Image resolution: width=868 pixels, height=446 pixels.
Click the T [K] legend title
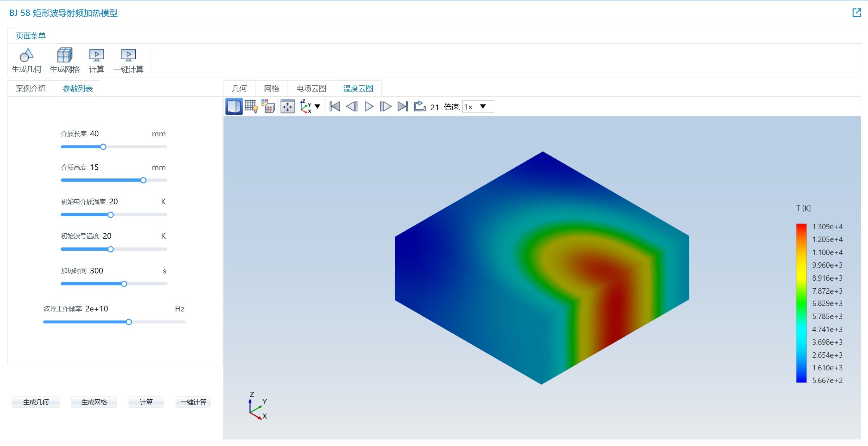click(x=803, y=208)
